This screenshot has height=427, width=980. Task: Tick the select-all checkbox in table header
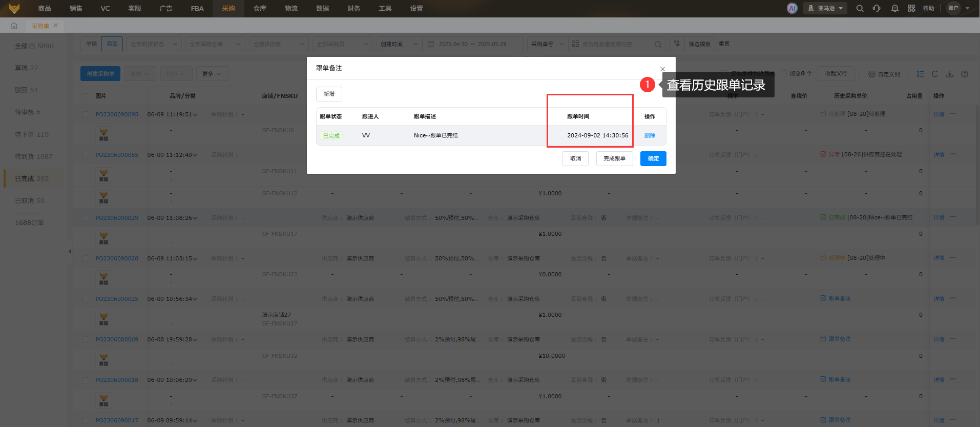click(86, 96)
